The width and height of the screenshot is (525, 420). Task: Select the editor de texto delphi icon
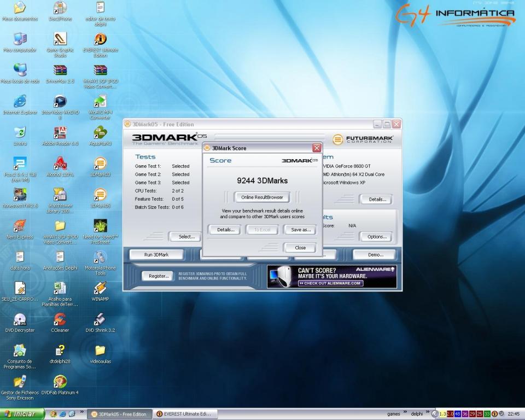click(x=100, y=13)
